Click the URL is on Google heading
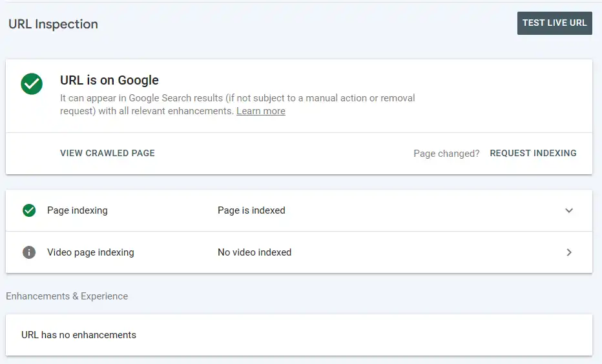The width and height of the screenshot is (602, 364). 109,80
